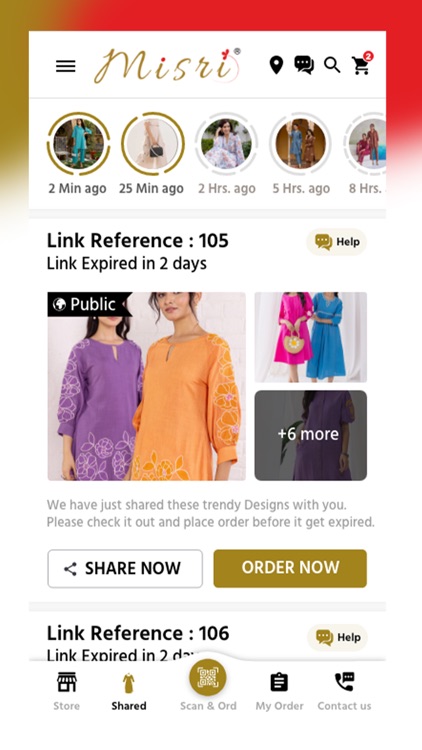Click Help for Link Reference 106
422x750 pixels.
click(337, 638)
